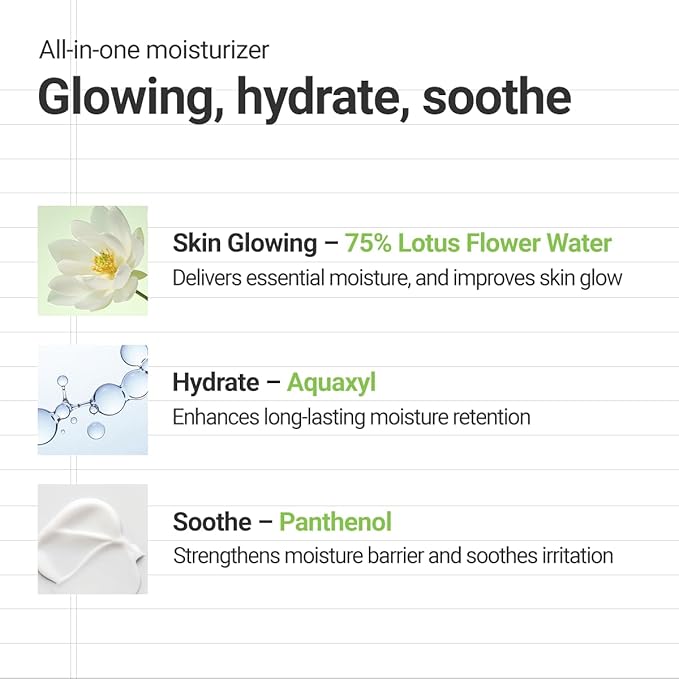The image size is (679, 679).
Task: Click the green lotus stem in flower image
Action: (x=141, y=295)
